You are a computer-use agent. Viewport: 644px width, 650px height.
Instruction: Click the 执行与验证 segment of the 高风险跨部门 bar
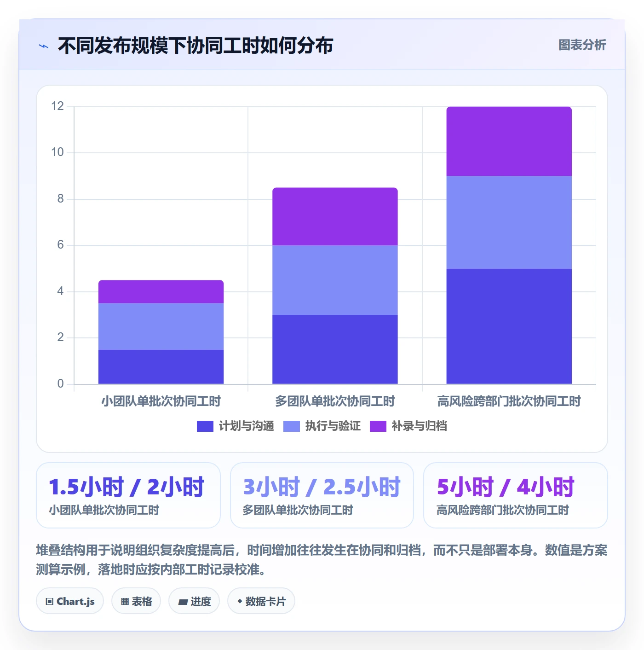coord(509,222)
